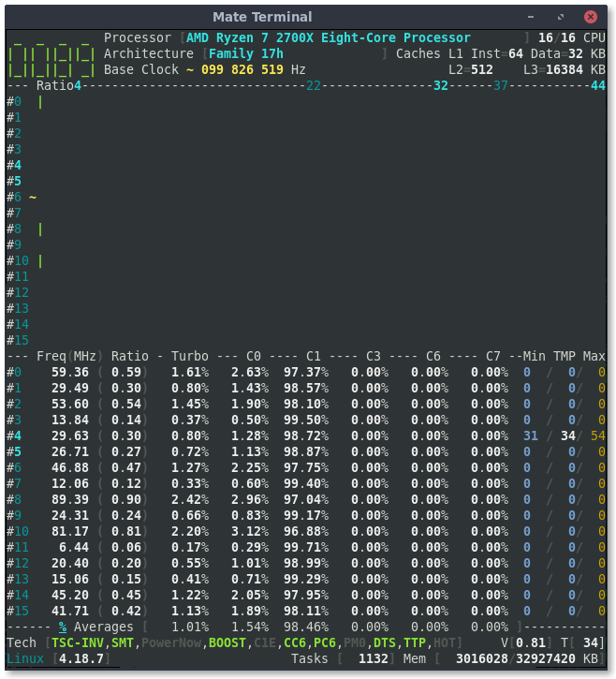Click kernel version 4.18.7
Image resolution: width=616 pixels, height=679 pixels.
[x=81, y=659]
